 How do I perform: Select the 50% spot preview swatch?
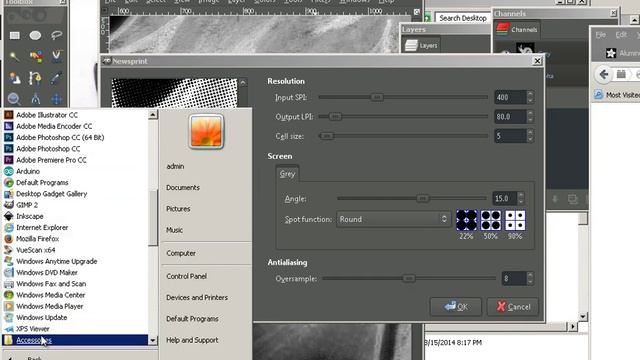click(491, 221)
